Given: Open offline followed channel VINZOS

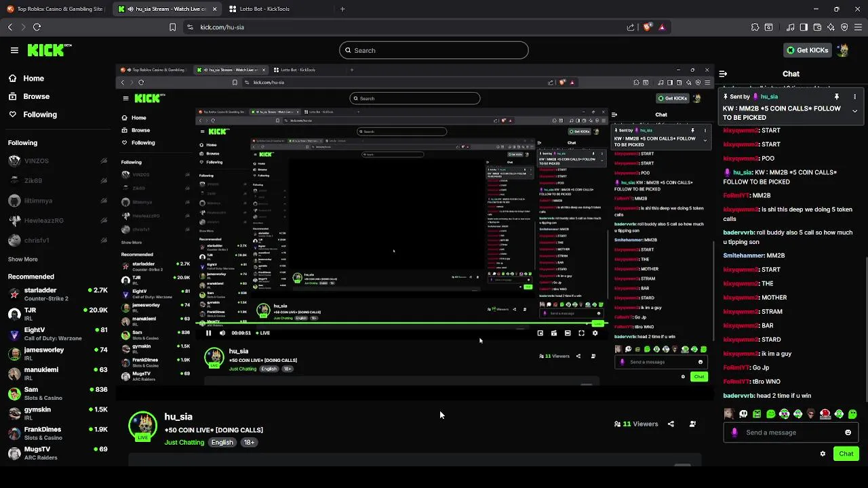Looking at the screenshot, I should [x=58, y=161].
